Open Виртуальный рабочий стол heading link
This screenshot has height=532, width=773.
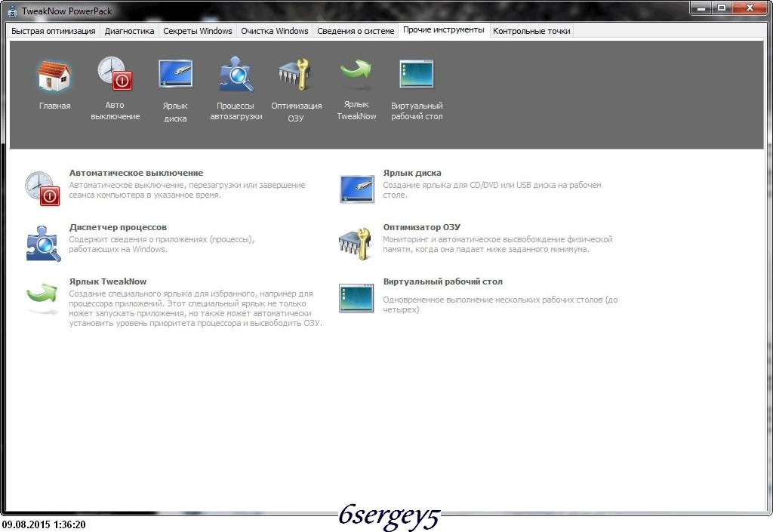coord(442,281)
